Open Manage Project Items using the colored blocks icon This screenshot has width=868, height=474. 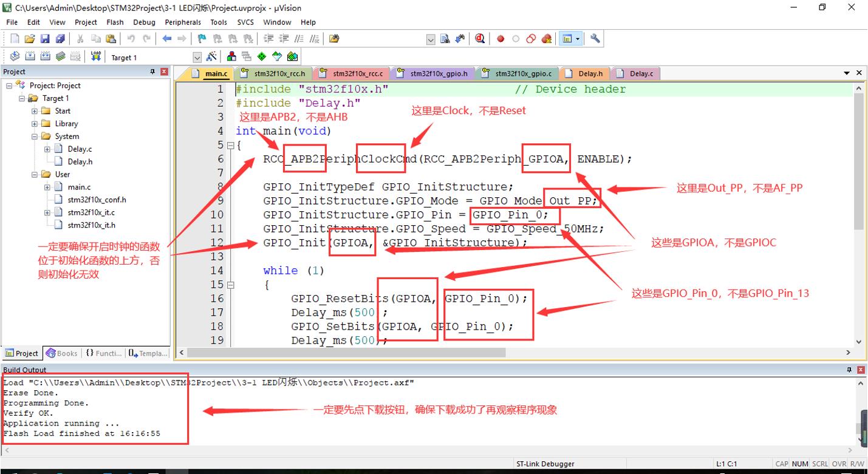coord(231,56)
